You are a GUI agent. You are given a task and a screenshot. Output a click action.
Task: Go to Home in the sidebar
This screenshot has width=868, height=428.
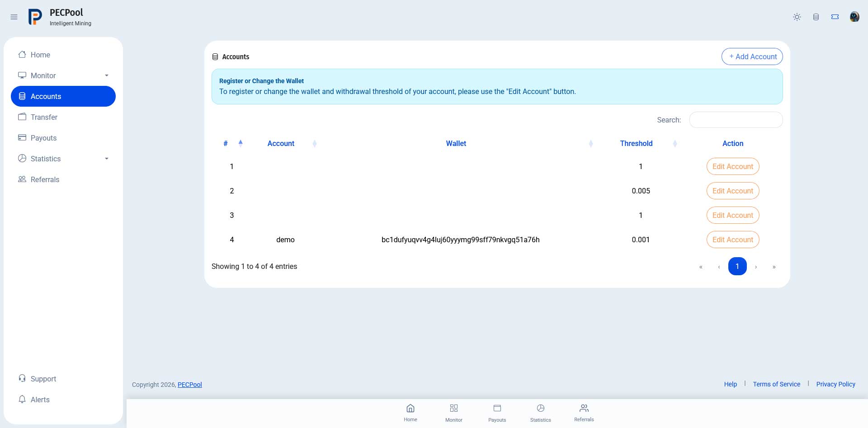(x=63, y=55)
